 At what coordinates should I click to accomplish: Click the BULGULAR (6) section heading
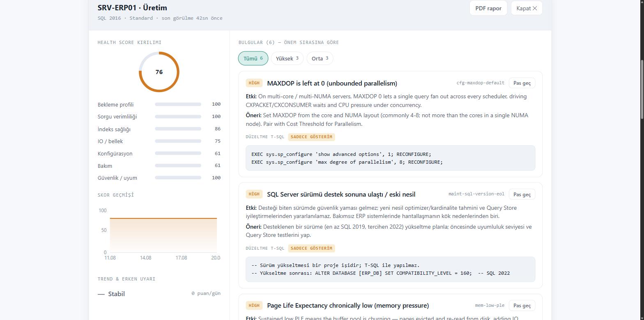point(289,42)
